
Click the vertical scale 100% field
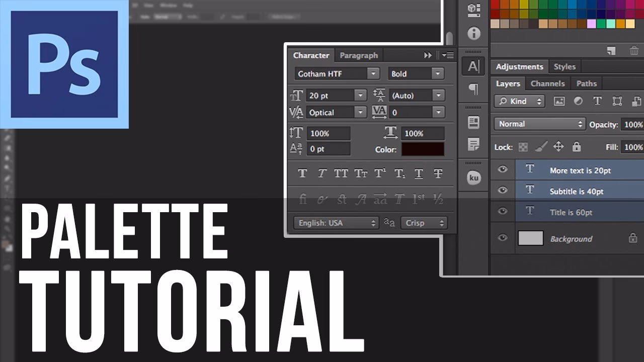tap(328, 133)
